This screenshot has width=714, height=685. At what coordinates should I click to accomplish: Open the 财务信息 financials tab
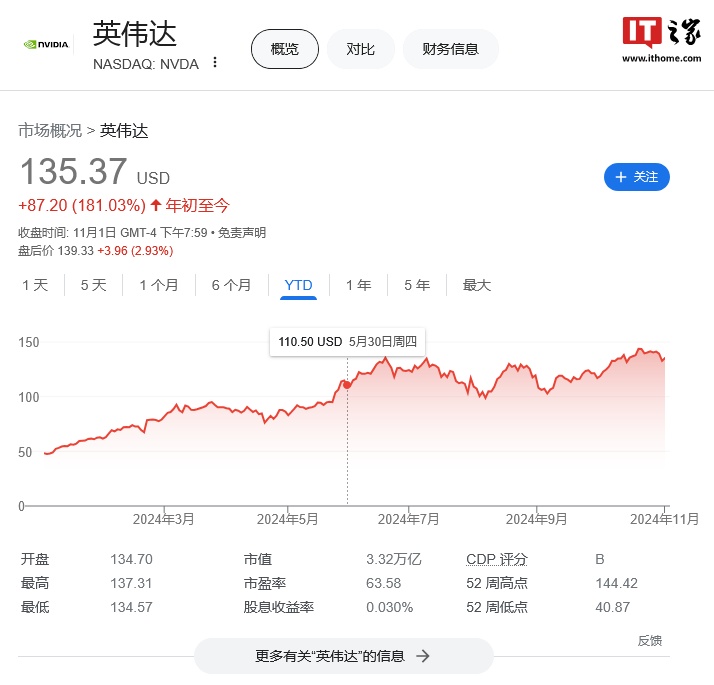[450, 49]
